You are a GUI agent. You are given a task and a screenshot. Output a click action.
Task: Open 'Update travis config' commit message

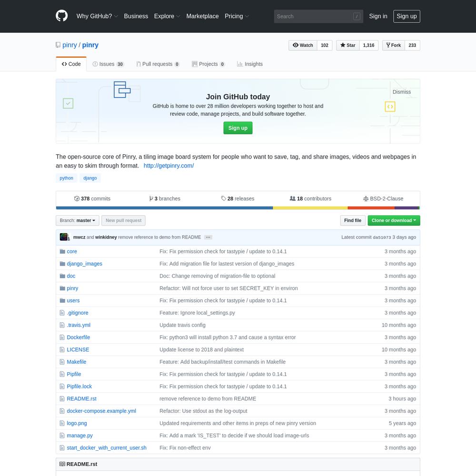[182, 325]
